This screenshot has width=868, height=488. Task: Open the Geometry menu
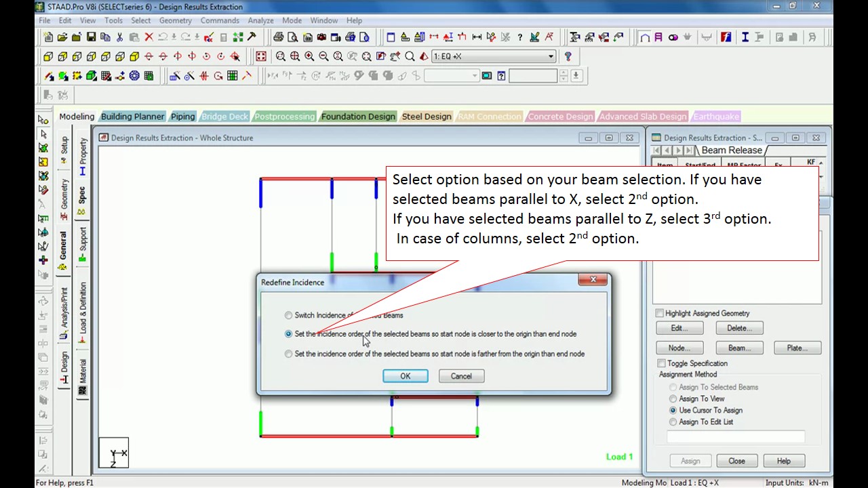(175, 20)
